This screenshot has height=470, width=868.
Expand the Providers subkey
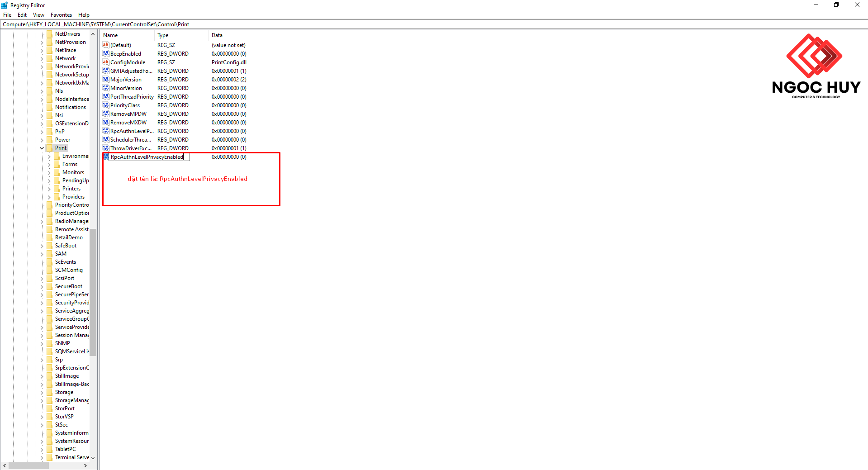pyautogui.click(x=49, y=197)
